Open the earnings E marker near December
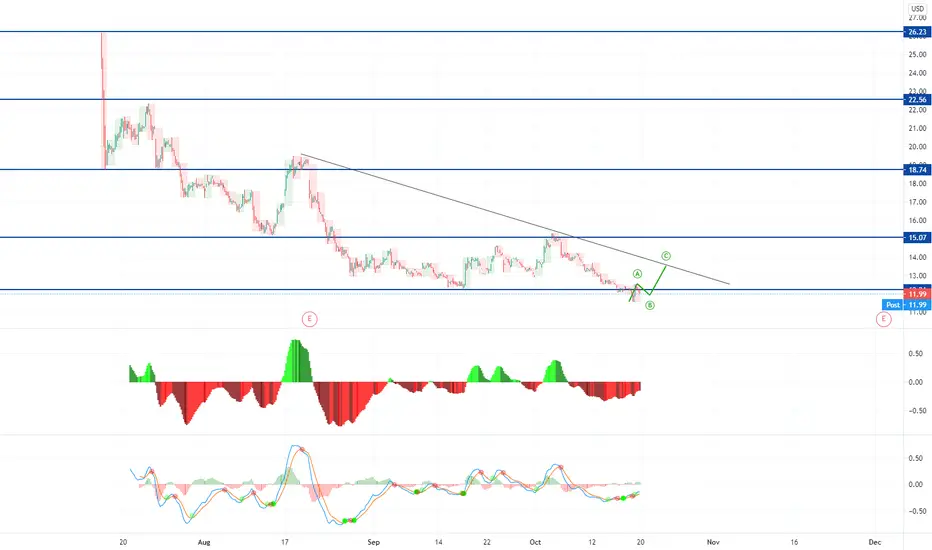This screenshot has width=932, height=550. (x=884, y=319)
